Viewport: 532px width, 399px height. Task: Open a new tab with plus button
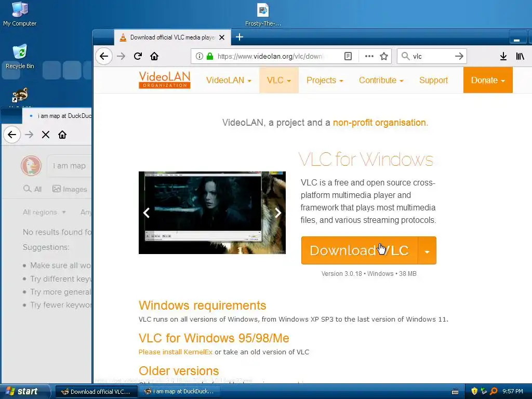click(240, 37)
